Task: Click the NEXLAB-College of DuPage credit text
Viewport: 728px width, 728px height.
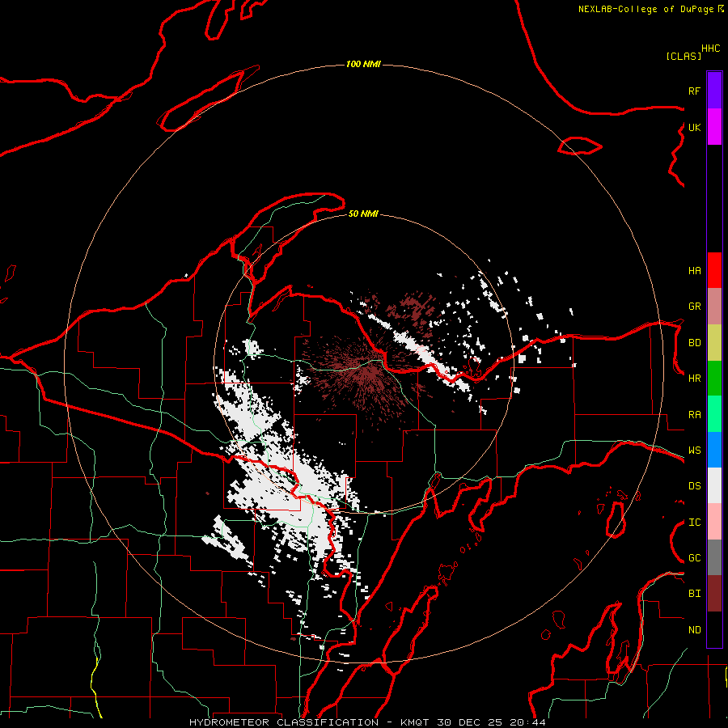Action: (645, 9)
